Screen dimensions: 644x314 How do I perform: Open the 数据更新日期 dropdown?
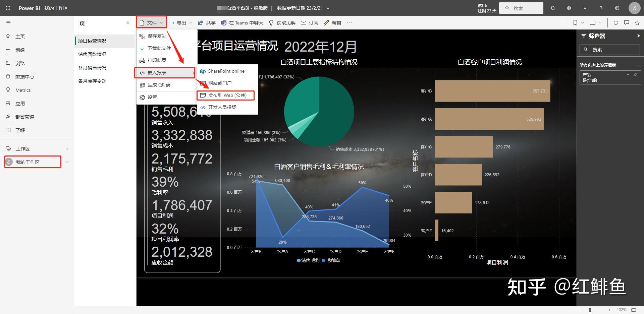(x=327, y=8)
